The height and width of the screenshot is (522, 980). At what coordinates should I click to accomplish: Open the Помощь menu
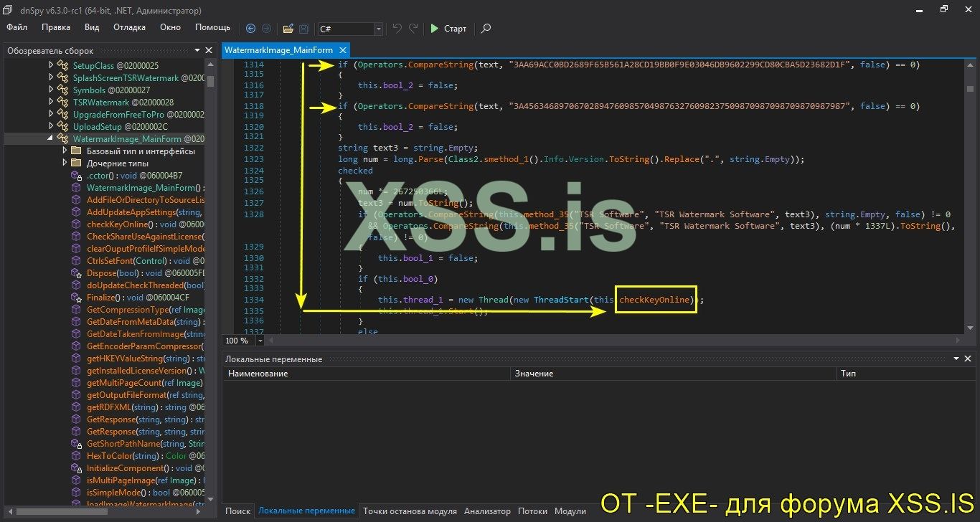(213, 27)
